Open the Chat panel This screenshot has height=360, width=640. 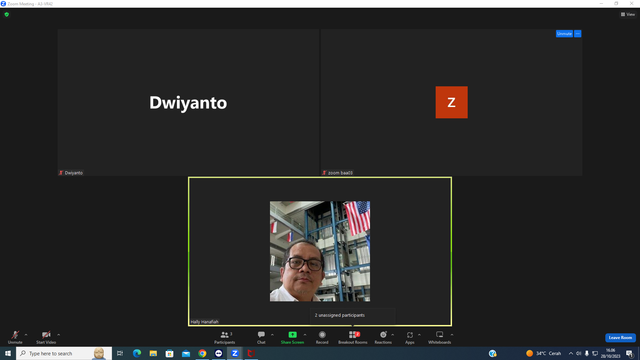261,337
